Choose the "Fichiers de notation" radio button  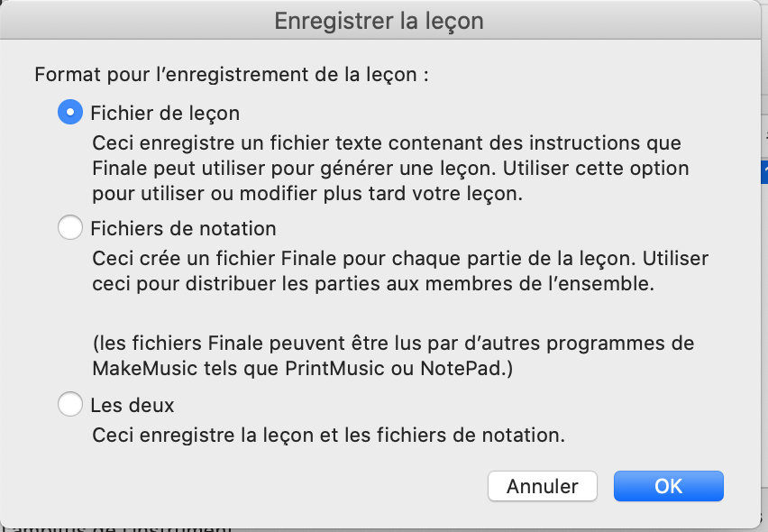(x=69, y=228)
